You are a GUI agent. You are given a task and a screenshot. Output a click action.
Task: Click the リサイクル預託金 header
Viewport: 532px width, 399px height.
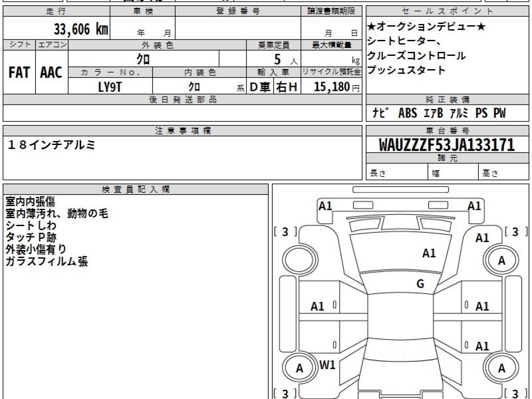pos(332,72)
